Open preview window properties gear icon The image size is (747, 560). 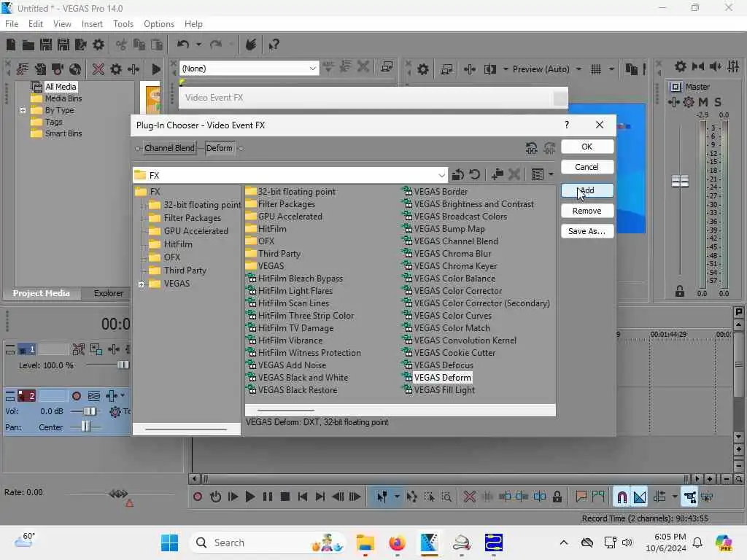[x=422, y=69]
